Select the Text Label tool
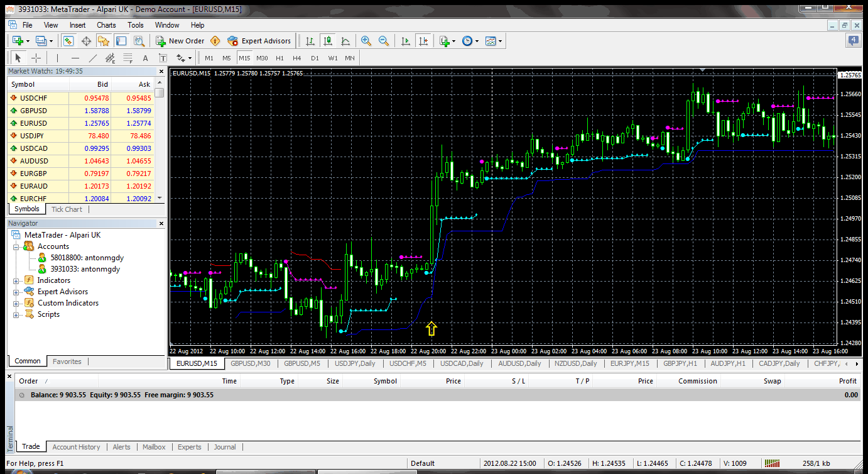The width and height of the screenshot is (868, 474). (163, 58)
